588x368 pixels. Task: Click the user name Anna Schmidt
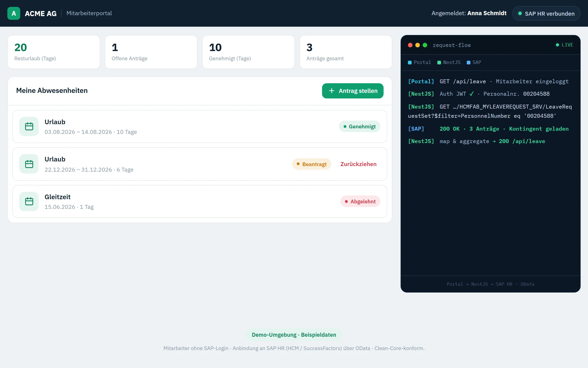coord(487,13)
